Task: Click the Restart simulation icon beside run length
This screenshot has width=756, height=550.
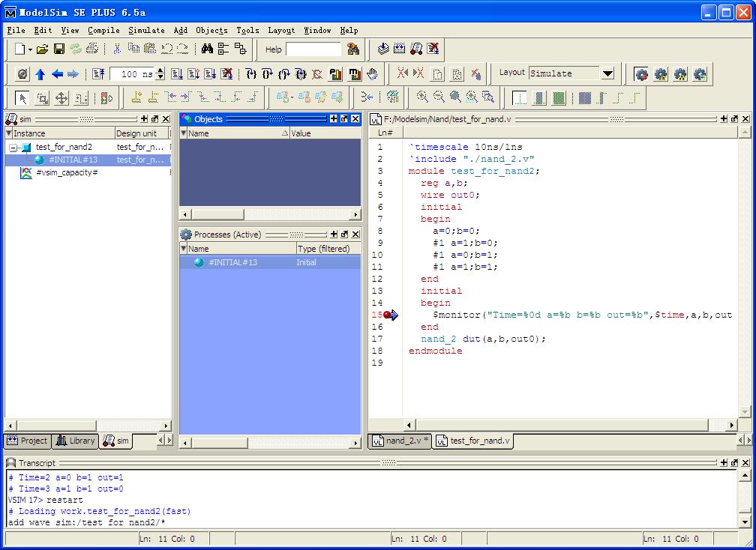Action: click(x=99, y=74)
